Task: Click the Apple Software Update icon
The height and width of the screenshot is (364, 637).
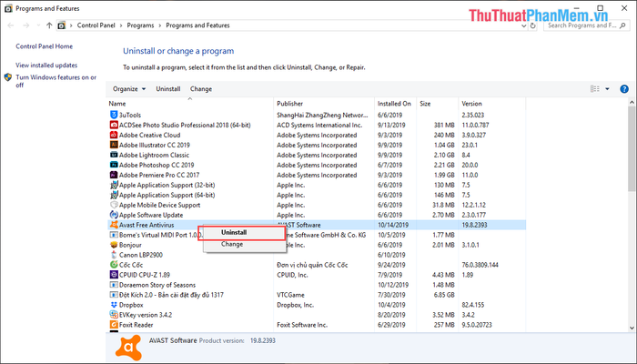Action: coord(114,215)
